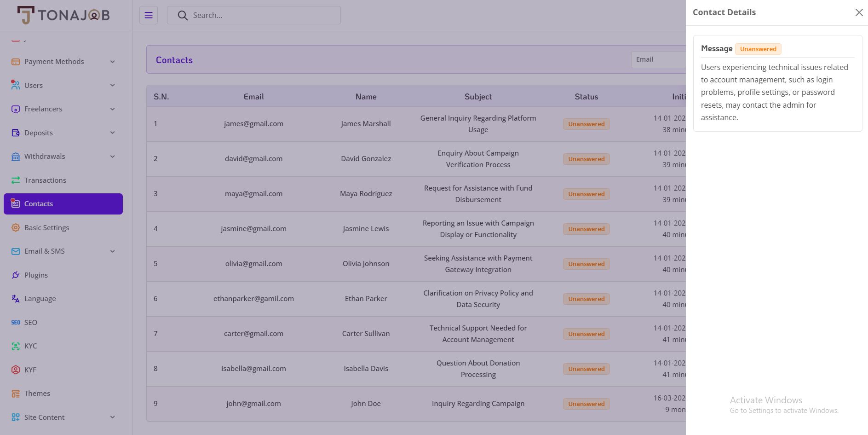The height and width of the screenshot is (435, 868).
Task: Expand the Deposits submenu chevron
Action: pyautogui.click(x=113, y=133)
